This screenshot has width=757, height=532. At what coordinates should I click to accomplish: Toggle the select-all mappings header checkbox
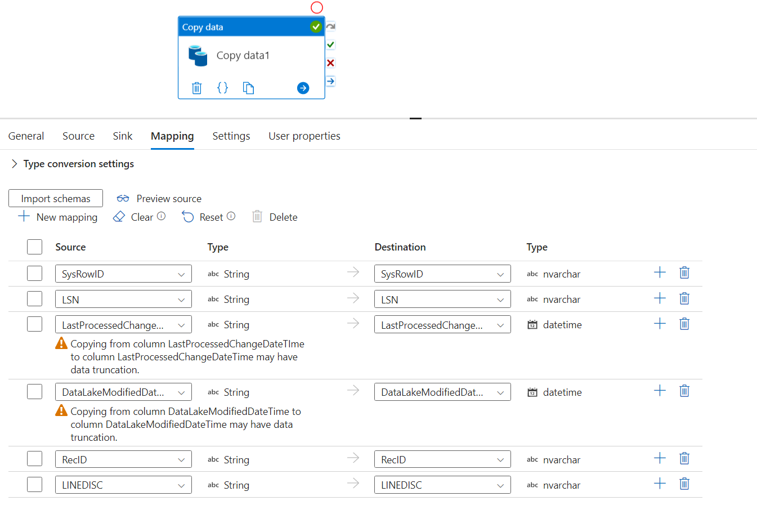pos(35,247)
